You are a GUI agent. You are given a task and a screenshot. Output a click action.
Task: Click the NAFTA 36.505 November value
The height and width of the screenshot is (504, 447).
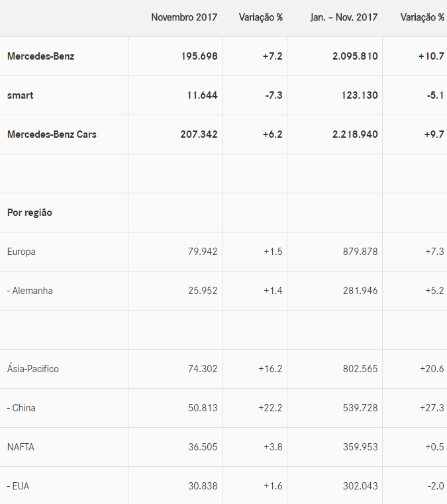click(203, 447)
